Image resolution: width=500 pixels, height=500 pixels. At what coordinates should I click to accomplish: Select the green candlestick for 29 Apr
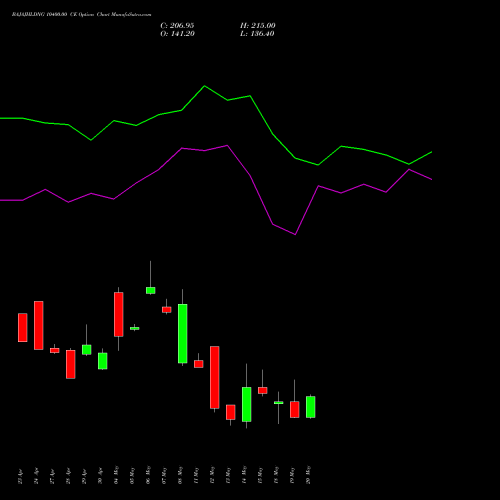(87, 349)
